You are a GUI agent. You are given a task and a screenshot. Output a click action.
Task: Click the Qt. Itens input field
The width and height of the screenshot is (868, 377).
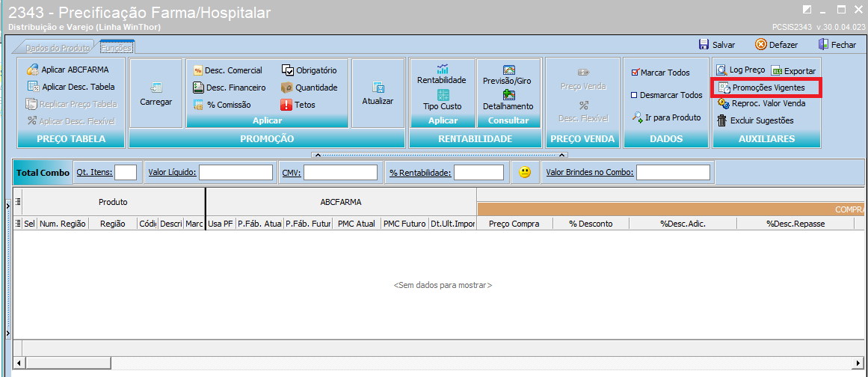(126, 172)
